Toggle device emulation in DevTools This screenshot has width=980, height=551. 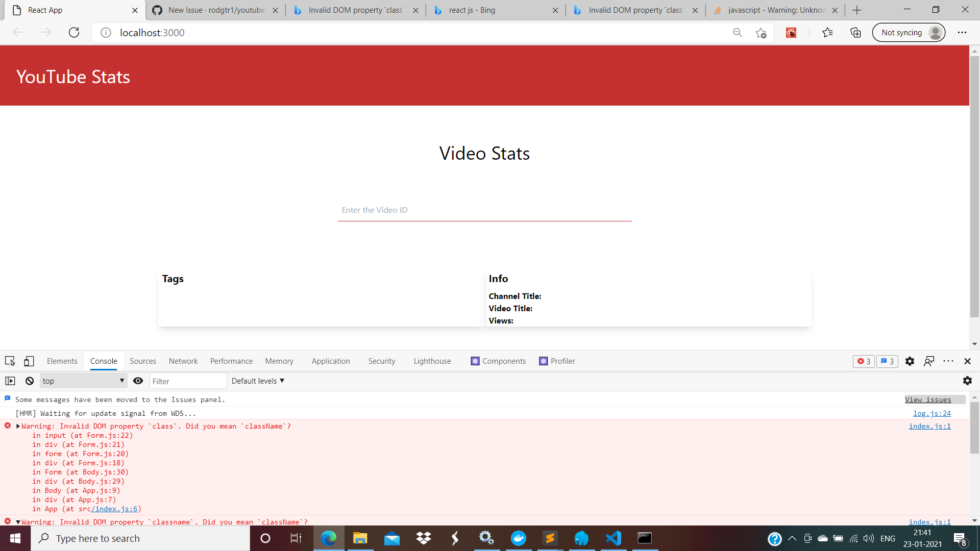click(29, 361)
